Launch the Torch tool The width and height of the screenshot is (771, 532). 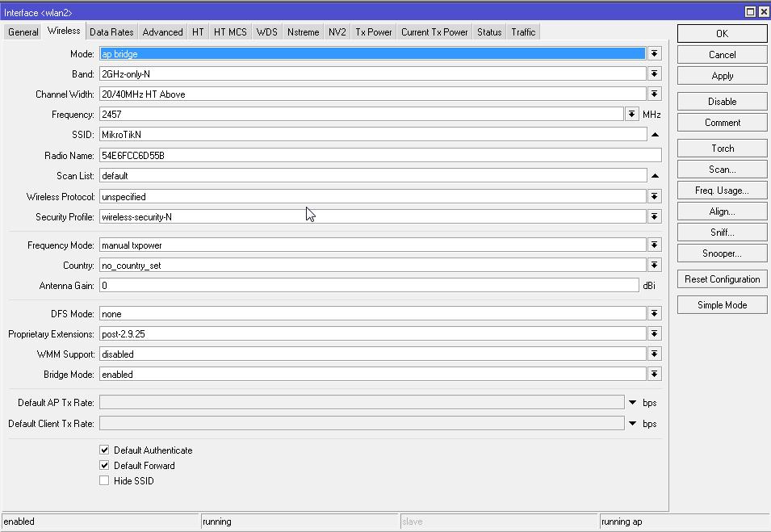pyautogui.click(x=721, y=148)
